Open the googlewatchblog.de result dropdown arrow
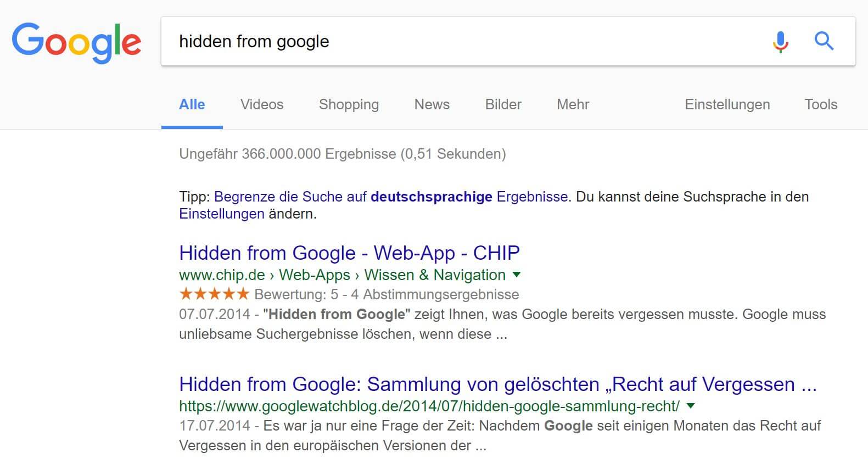The height and width of the screenshot is (475, 868). 691,406
